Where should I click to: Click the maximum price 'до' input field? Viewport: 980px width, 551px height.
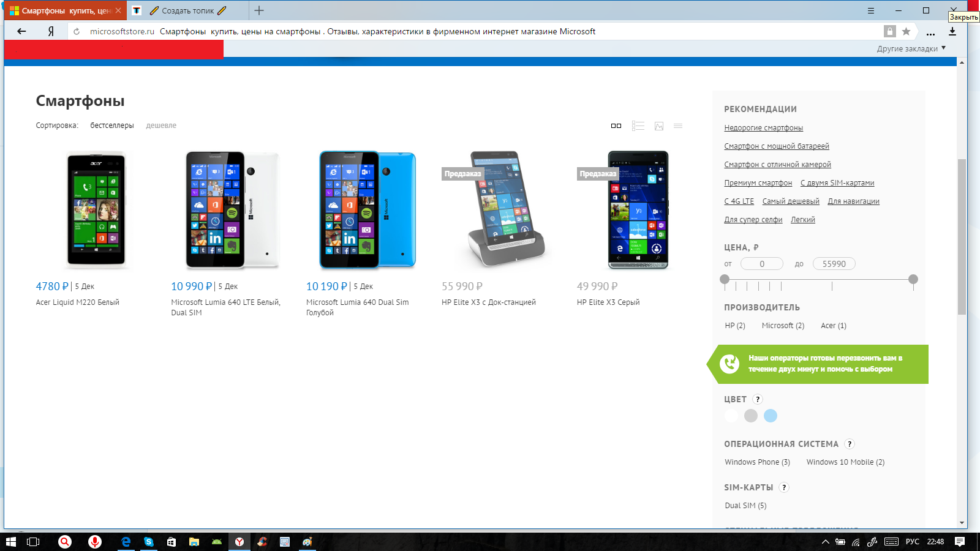click(x=834, y=264)
